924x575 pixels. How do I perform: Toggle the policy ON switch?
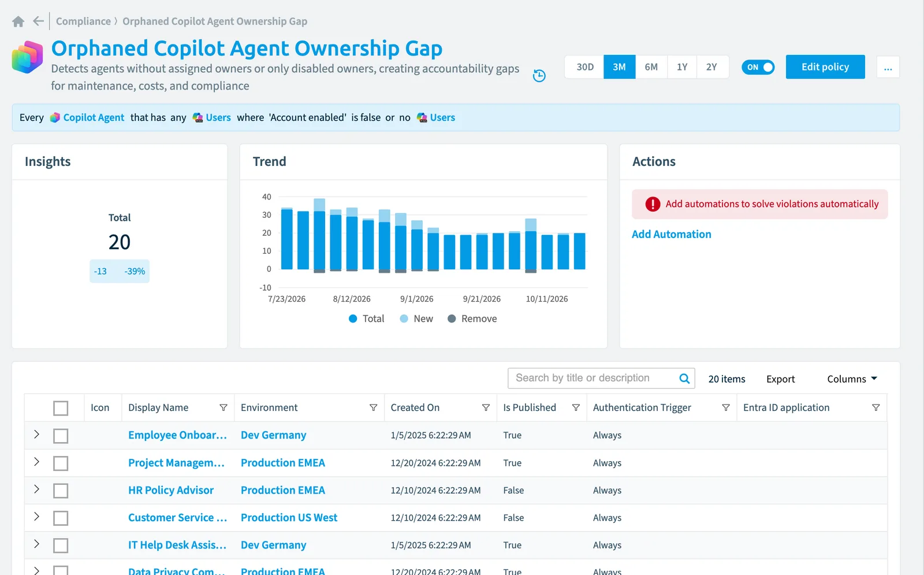[758, 67]
